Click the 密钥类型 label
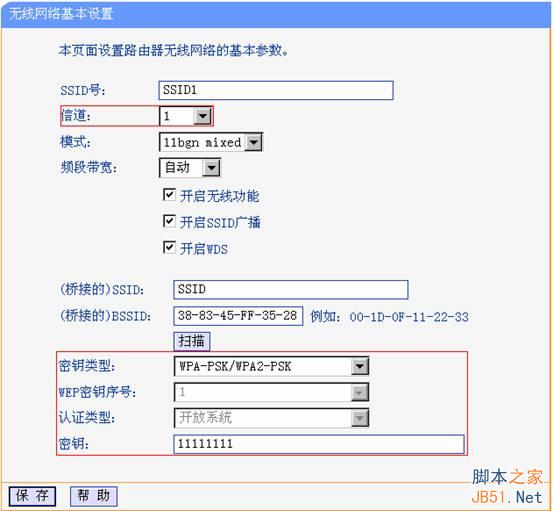Image resolution: width=553 pixels, height=511 pixels. pos(87,366)
